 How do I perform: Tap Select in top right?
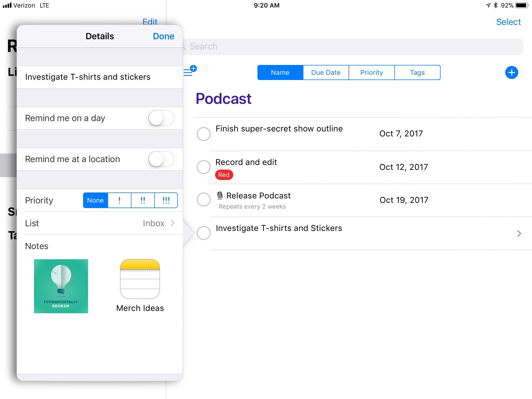(x=508, y=22)
